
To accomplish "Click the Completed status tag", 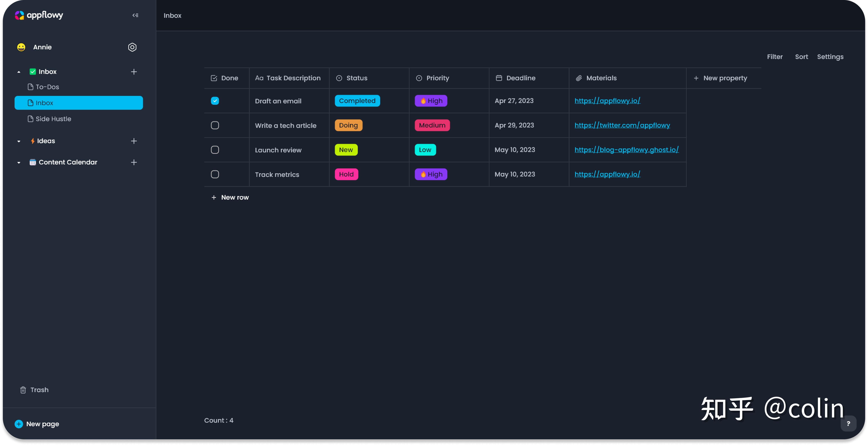I will tap(357, 101).
